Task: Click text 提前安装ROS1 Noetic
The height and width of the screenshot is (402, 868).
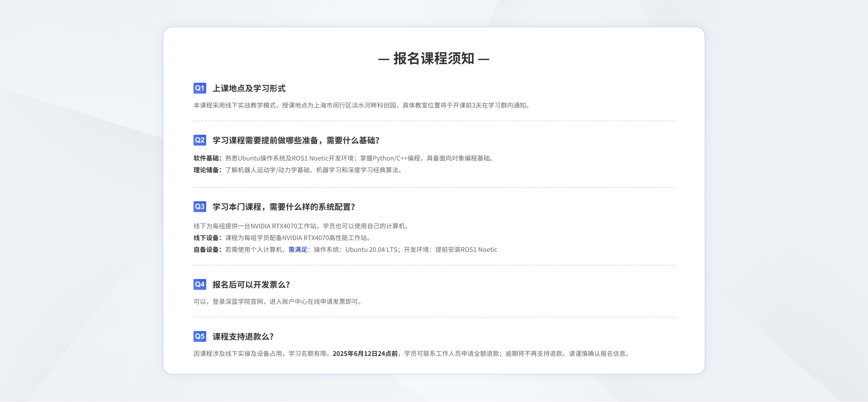Action: point(466,249)
